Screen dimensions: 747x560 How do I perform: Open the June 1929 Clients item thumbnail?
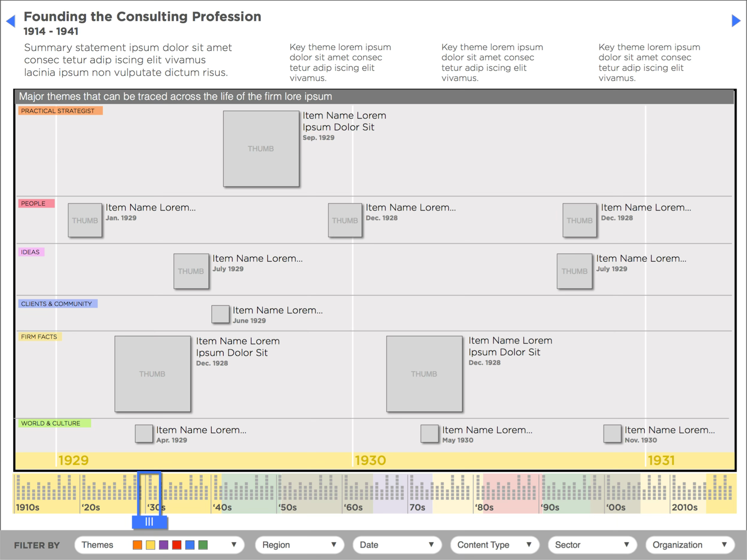[220, 315]
